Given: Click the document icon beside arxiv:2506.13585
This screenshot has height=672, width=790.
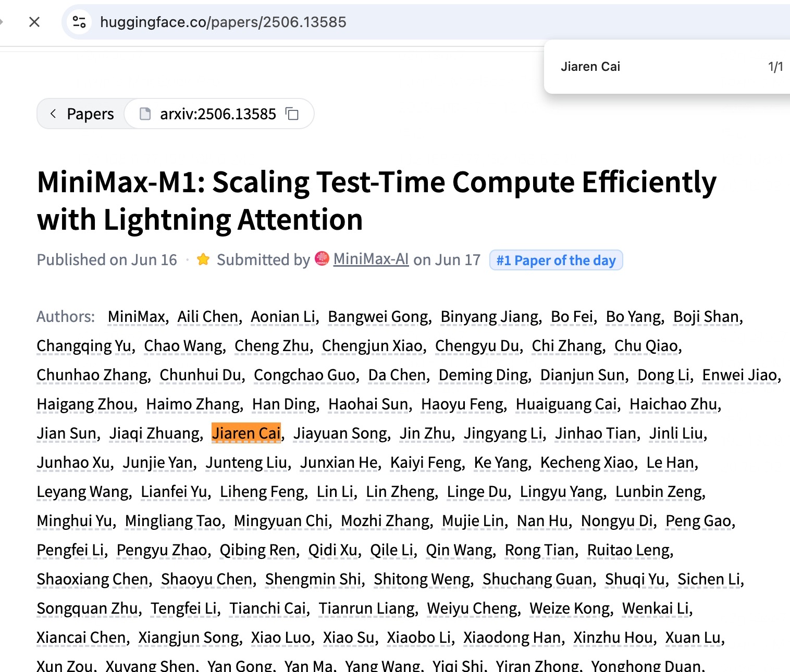Looking at the screenshot, I should point(145,114).
